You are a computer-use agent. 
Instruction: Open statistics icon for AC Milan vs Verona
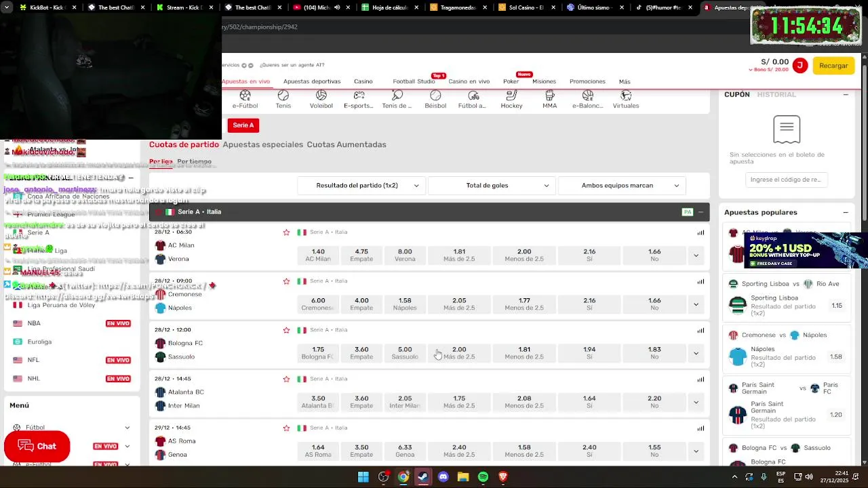coord(701,232)
